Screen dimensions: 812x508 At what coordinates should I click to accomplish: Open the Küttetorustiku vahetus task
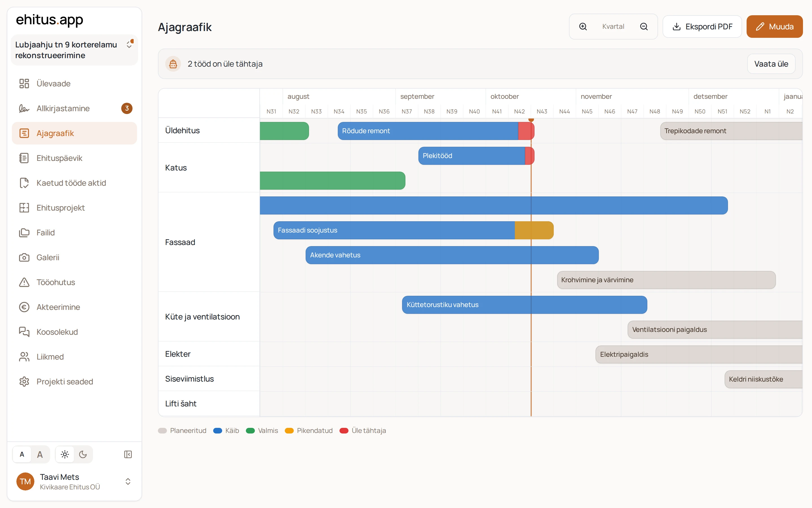click(x=524, y=305)
